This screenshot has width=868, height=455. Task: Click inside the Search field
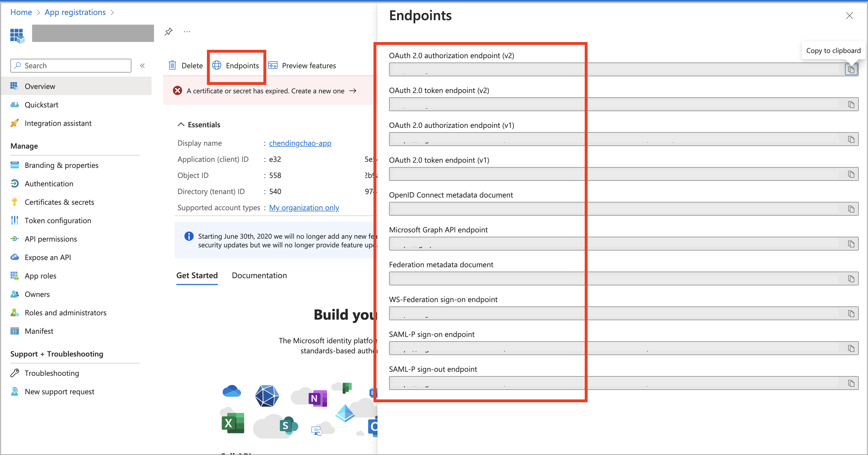71,65
